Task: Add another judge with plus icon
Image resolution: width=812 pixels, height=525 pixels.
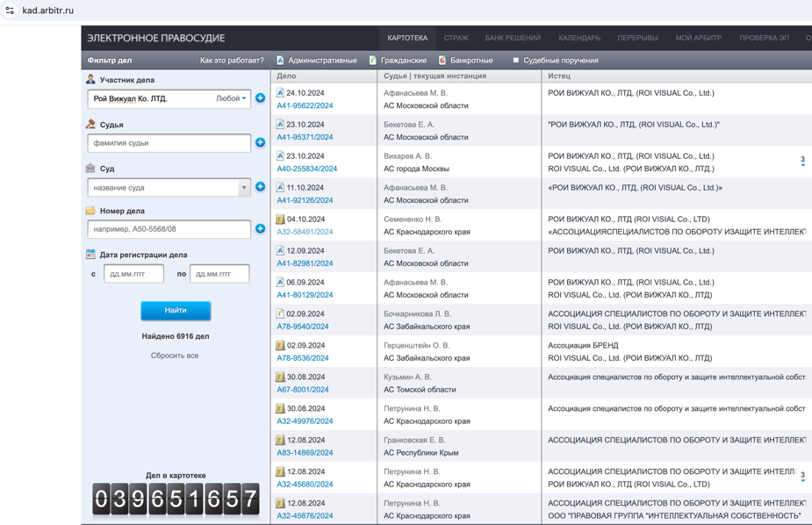Action: pyautogui.click(x=261, y=142)
